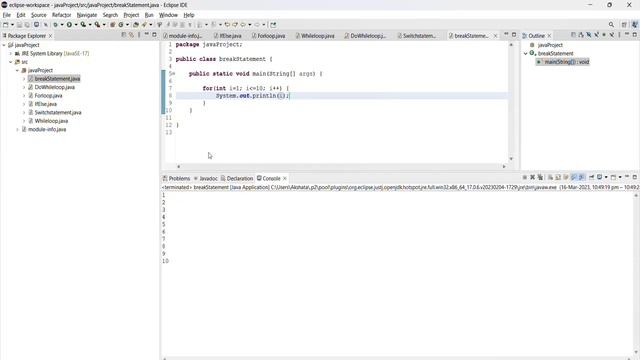Click the green Debug bug icon
The image size is (640, 360).
pos(56,24)
